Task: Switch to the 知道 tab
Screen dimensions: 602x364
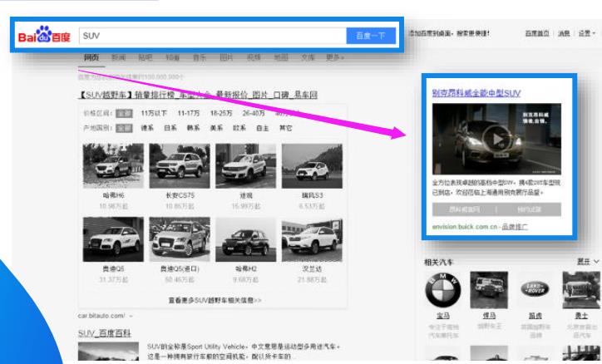Action: tap(172, 57)
